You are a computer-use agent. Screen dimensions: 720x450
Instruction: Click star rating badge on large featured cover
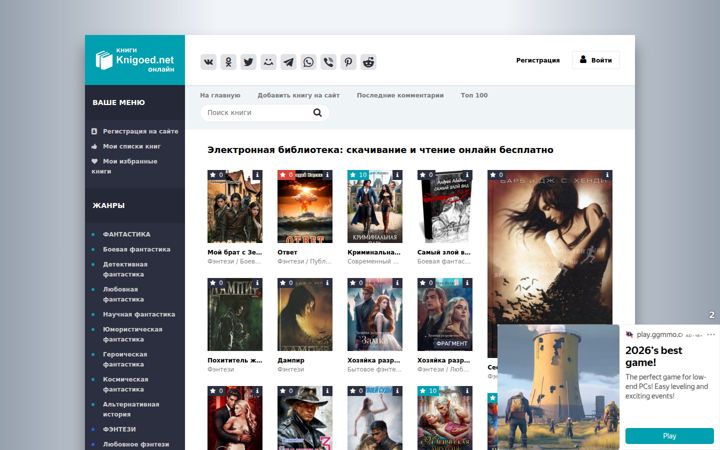pyautogui.click(x=497, y=175)
